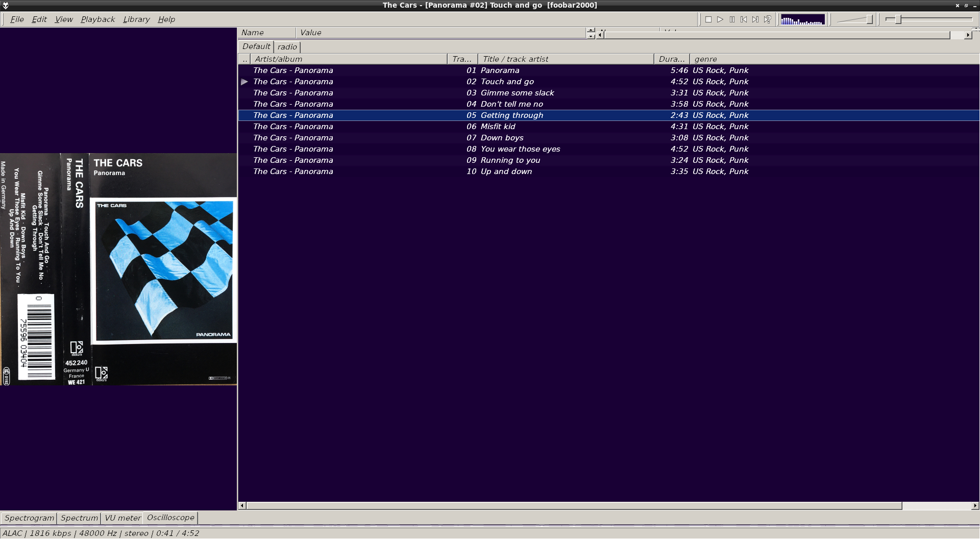Sort playlist by Artist/album column header
Screen dimensions: 980x539
(349, 59)
